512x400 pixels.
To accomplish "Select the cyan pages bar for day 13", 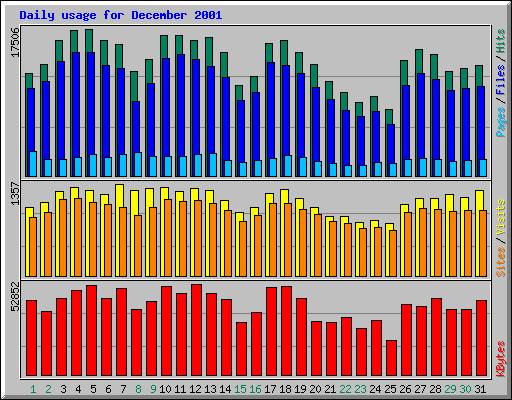I will pos(213,165).
